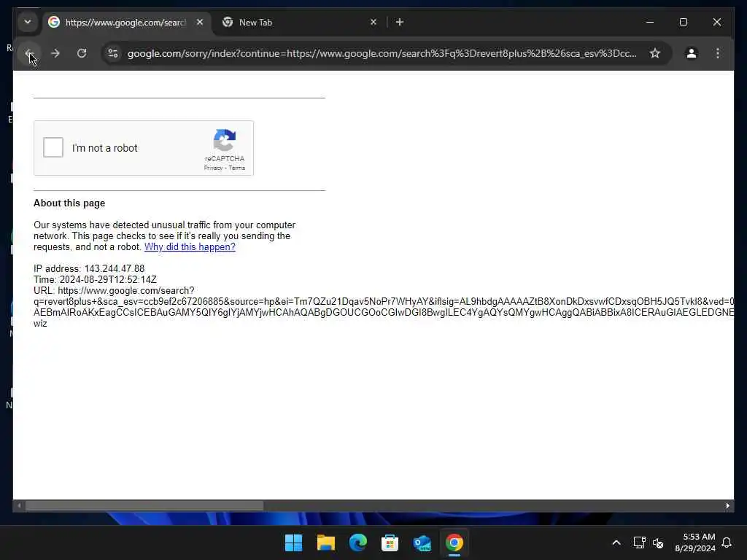Open the clock showing 5:53 AM
This screenshot has height=560, width=747.
pos(695,542)
